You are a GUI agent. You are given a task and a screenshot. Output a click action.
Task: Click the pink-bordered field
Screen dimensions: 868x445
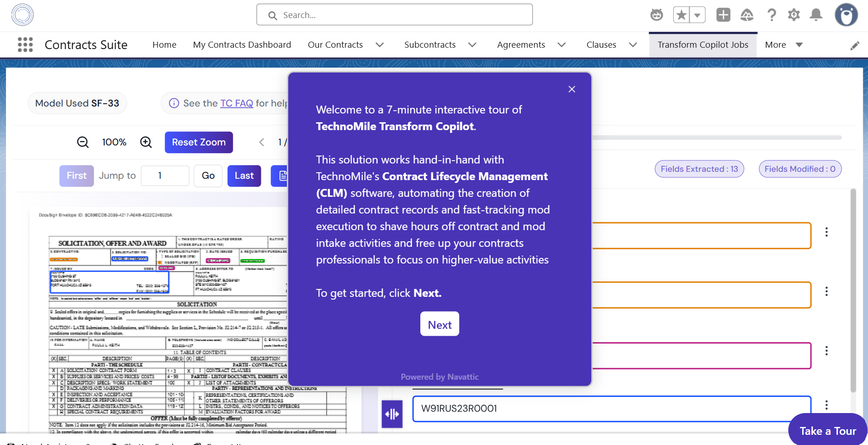tap(702, 356)
